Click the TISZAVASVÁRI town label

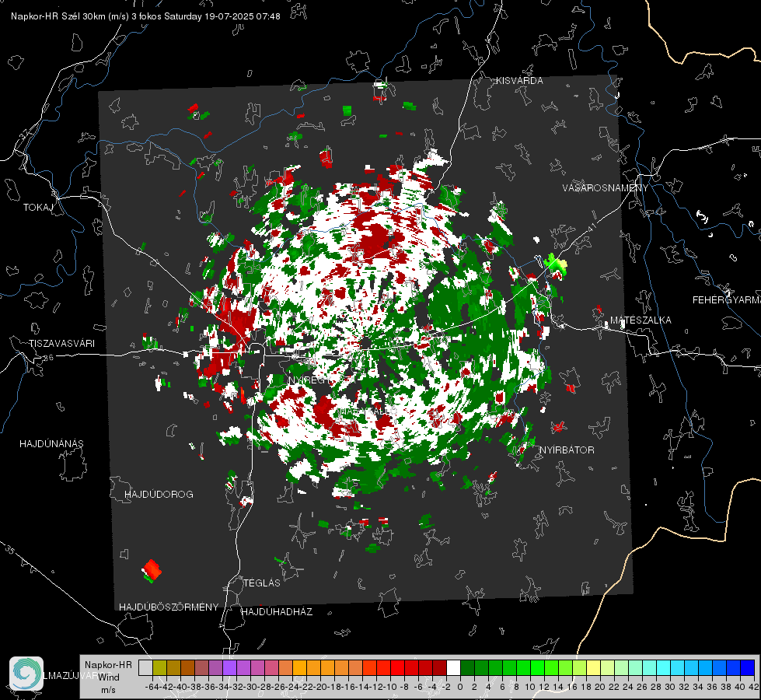61,344
